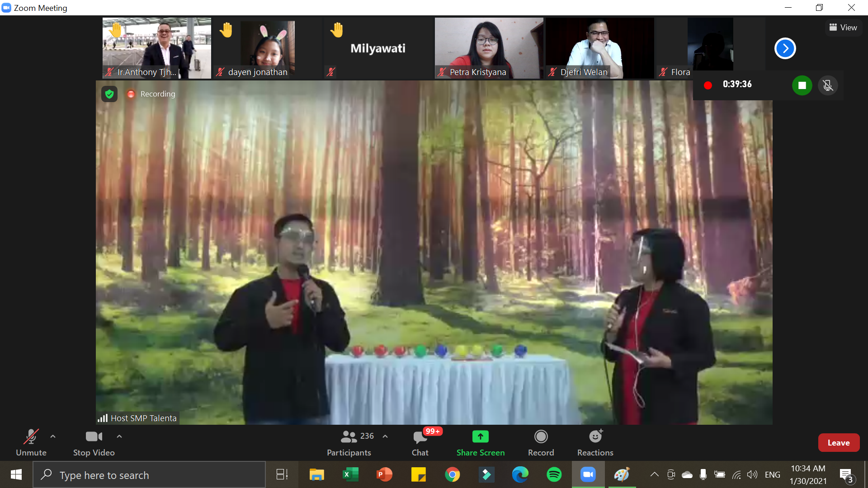The height and width of the screenshot is (488, 868).
Task: Switch ENG input language
Action: coord(772,474)
